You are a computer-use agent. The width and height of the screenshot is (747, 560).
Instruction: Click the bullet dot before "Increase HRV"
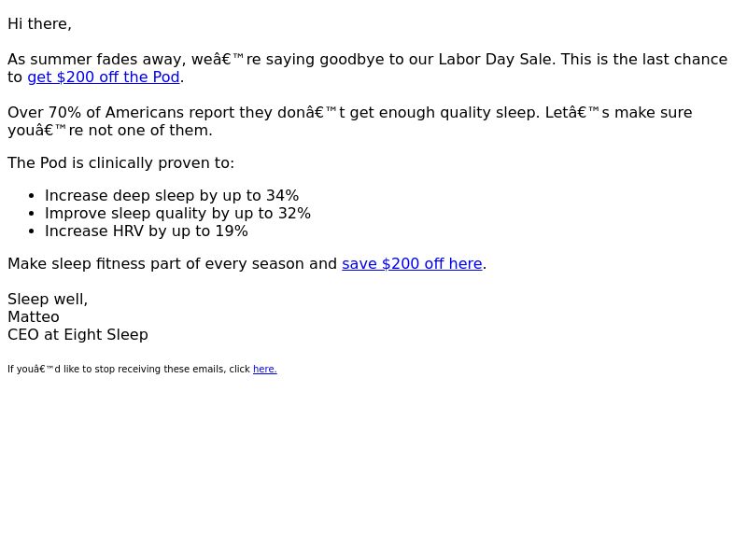[x=32, y=231]
